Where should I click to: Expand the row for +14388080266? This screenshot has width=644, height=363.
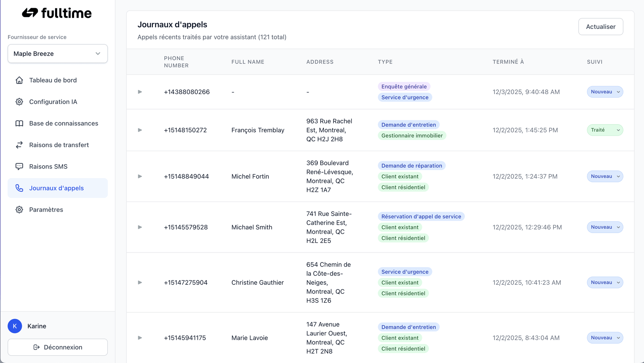(x=140, y=92)
